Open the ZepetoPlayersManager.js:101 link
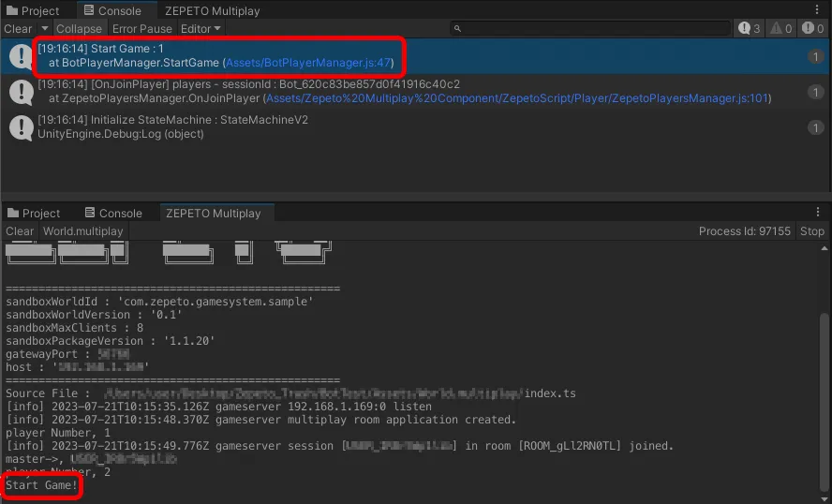This screenshot has width=832, height=504. click(517, 98)
